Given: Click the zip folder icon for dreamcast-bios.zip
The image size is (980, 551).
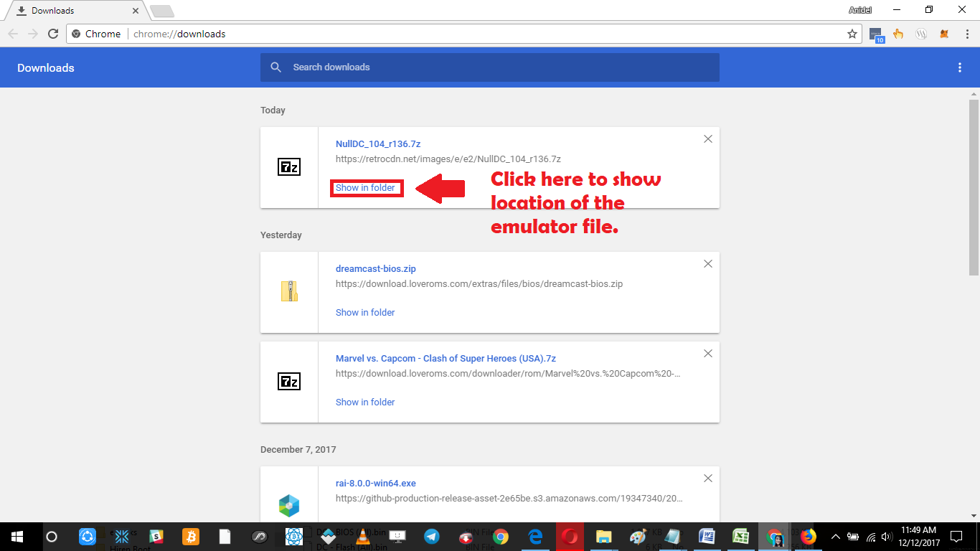Looking at the screenshot, I should click(289, 291).
